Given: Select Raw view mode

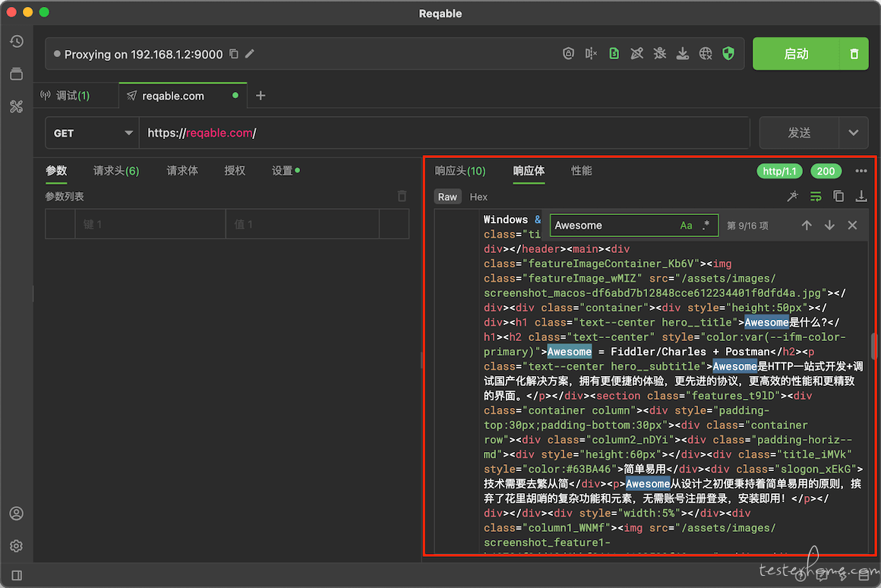Looking at the screenshot, I should (447, 197).
